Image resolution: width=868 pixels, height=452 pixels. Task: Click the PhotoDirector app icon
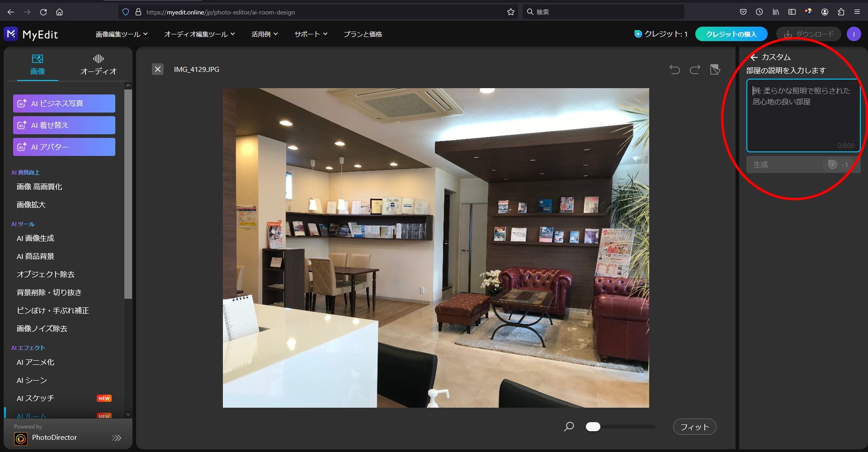pyautogui.click(x=21, y=438)
